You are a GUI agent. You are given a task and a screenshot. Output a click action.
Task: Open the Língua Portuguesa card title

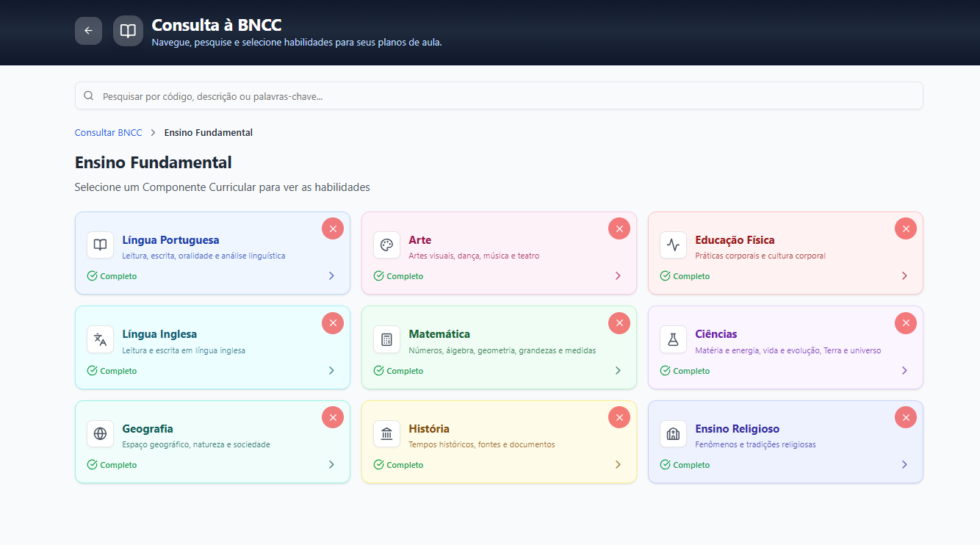coord(170,240)
